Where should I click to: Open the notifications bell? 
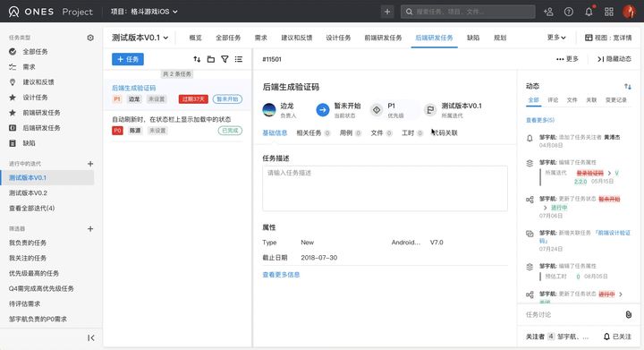coord(589,12)
